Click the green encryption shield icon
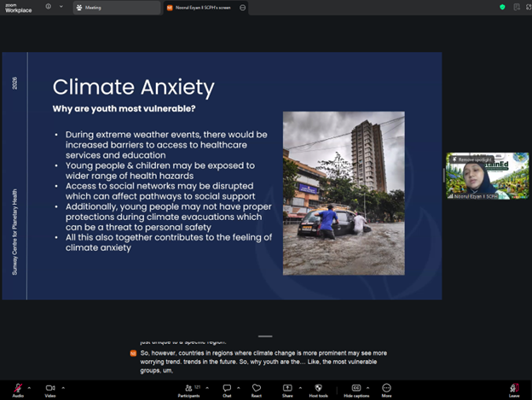The image size is (532, 400). pos(502,7)
